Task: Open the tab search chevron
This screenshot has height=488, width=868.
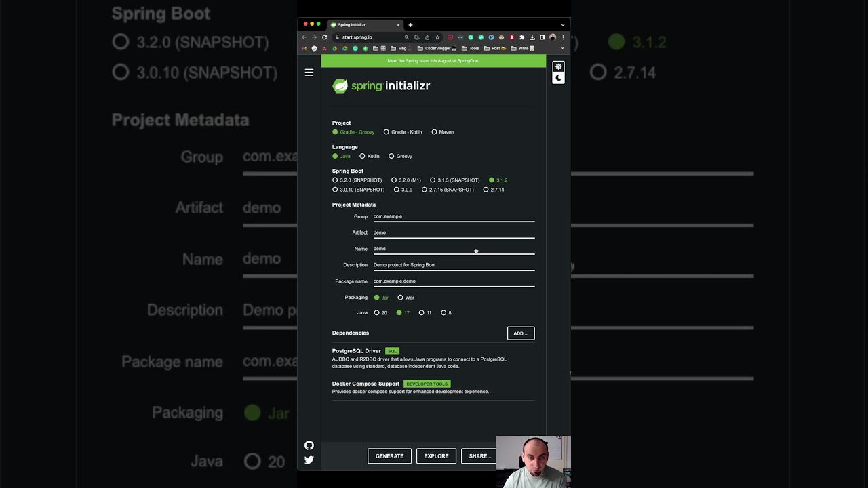Action: (x=563, y=25)
